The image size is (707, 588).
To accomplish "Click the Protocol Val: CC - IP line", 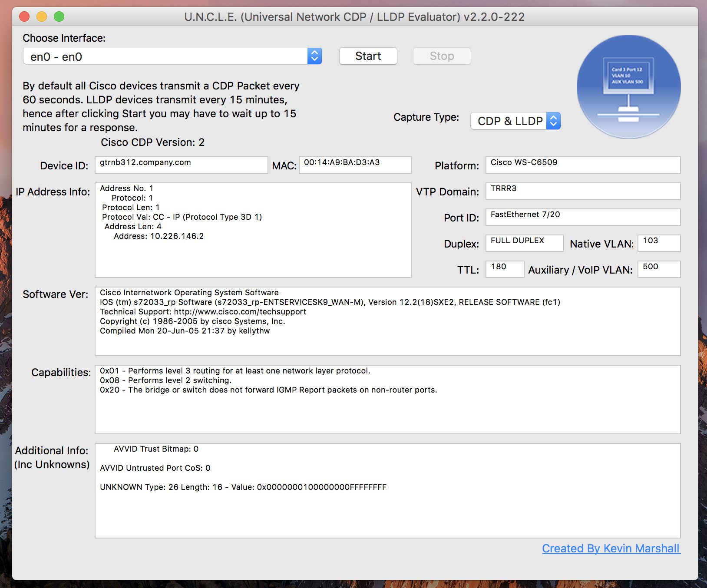I will [x=182, y=217].
